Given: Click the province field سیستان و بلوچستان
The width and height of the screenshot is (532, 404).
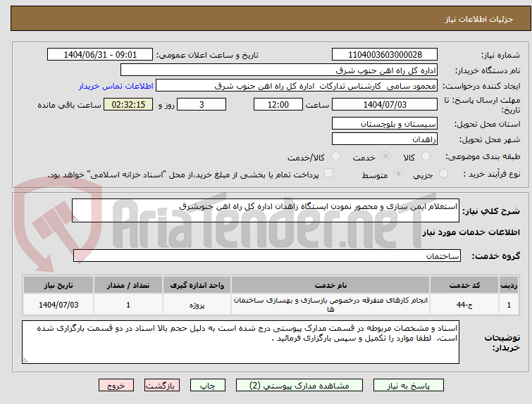Looking at the screenshot, I should pyautogui.click(x=385, y=124).
